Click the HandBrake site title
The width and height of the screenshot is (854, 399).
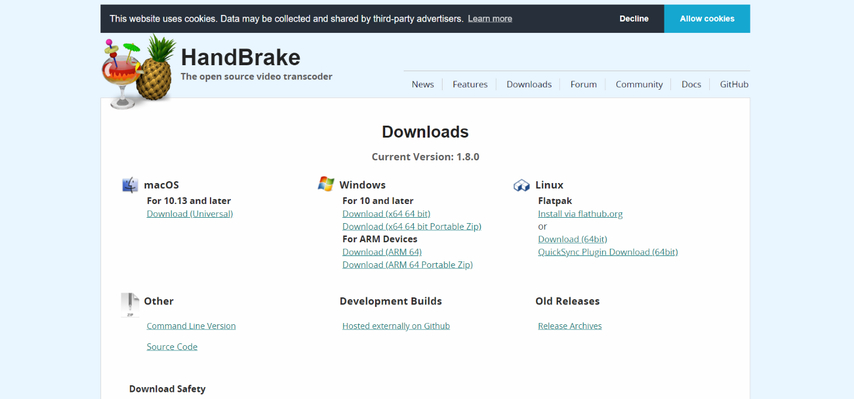pyautogui.click(x=240, y=57)
